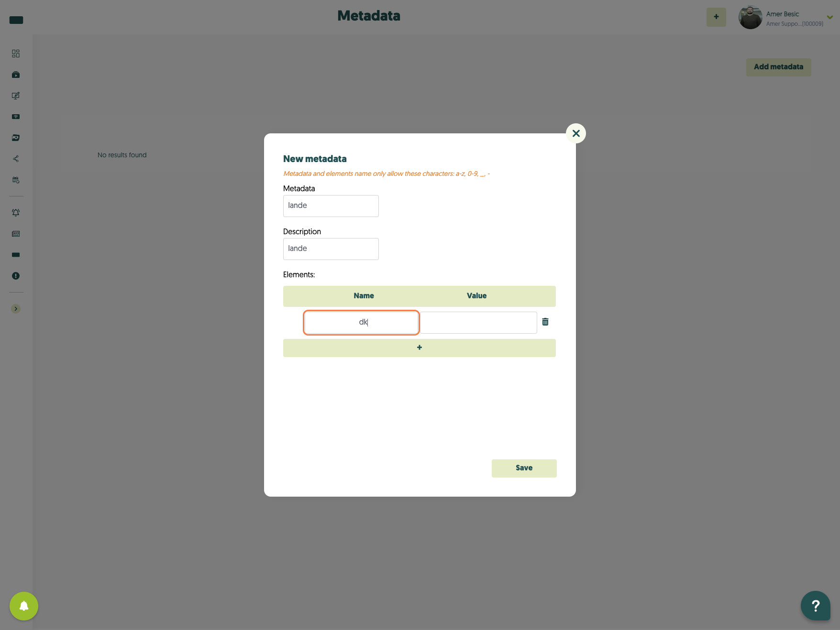Image resolution: width=840 pixels, height=630 pixels.
Task: Open the help question mark button
Action: 816,606
